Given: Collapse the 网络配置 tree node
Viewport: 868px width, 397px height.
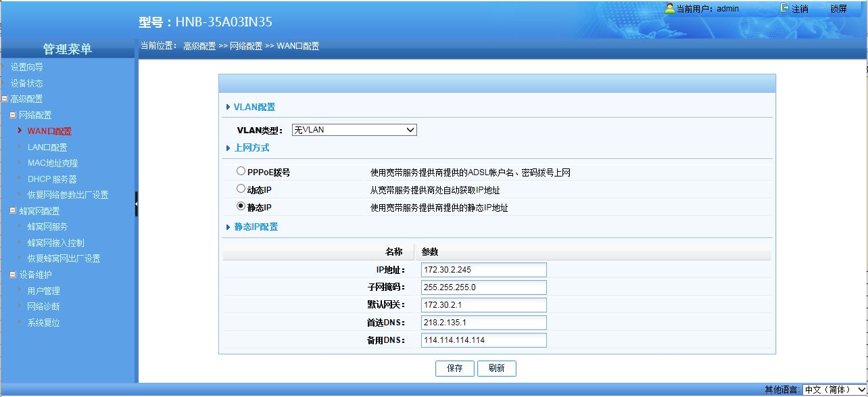Looking at the screenshot, I should 13,116.
